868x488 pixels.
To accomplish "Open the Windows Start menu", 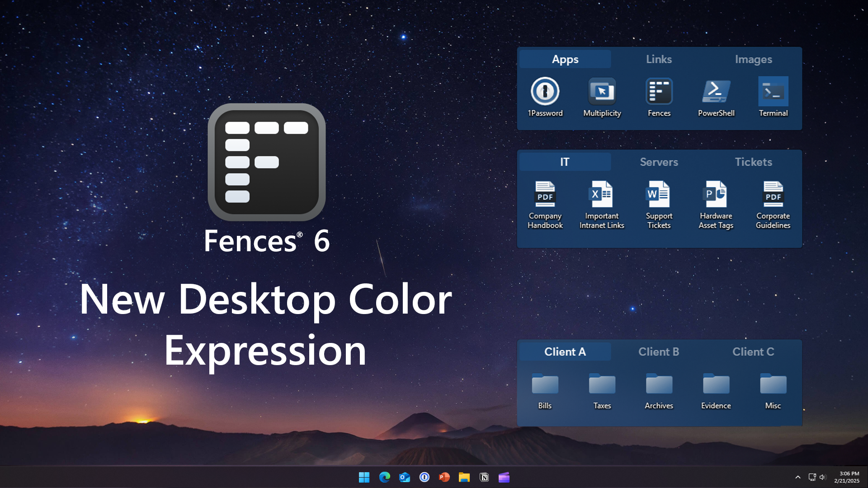I will (x=364, y=477).
